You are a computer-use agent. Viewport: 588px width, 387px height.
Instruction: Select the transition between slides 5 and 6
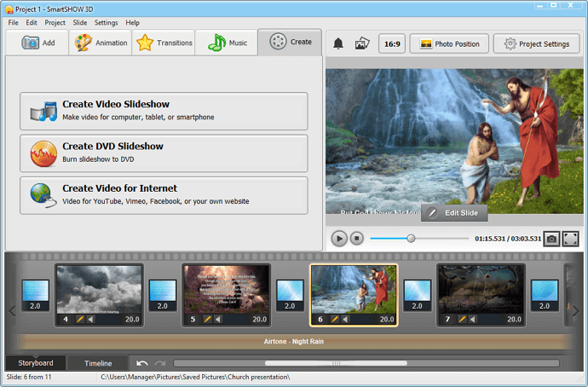tap(290, 295)
